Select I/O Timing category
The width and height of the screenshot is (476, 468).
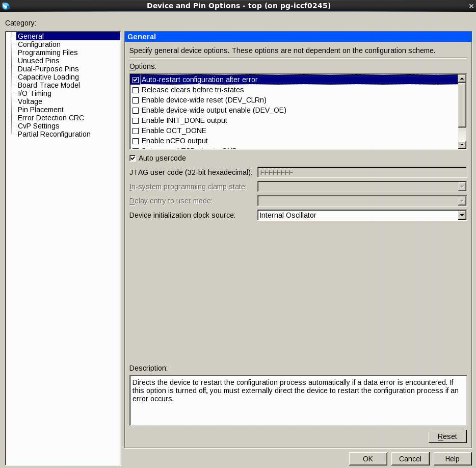tap(34, 93)
